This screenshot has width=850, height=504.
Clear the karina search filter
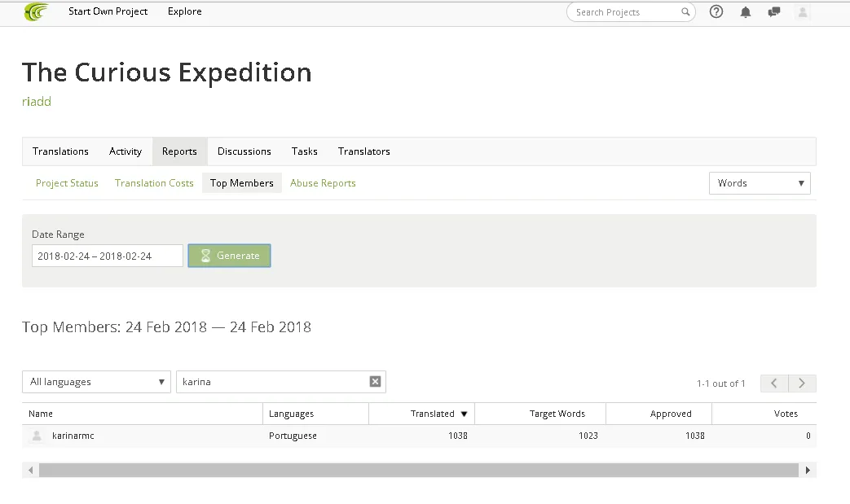coord(375,382)
